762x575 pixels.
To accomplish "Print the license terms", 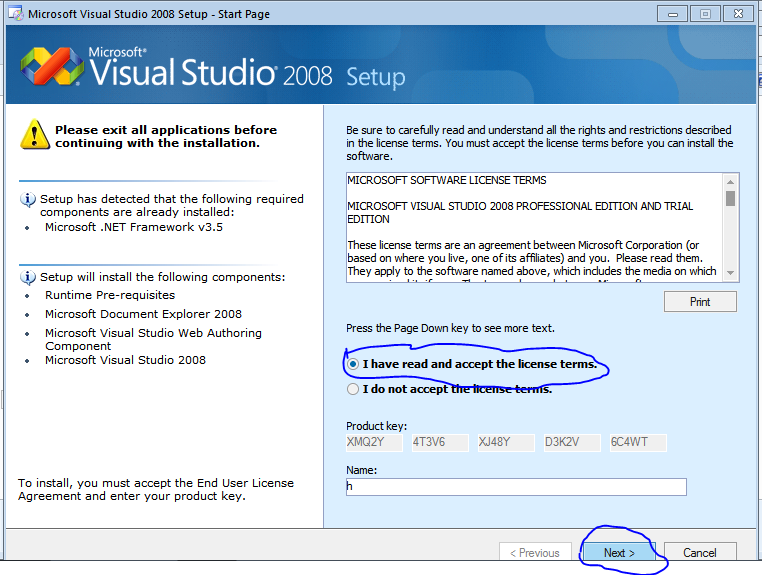I will click(700, 302).
